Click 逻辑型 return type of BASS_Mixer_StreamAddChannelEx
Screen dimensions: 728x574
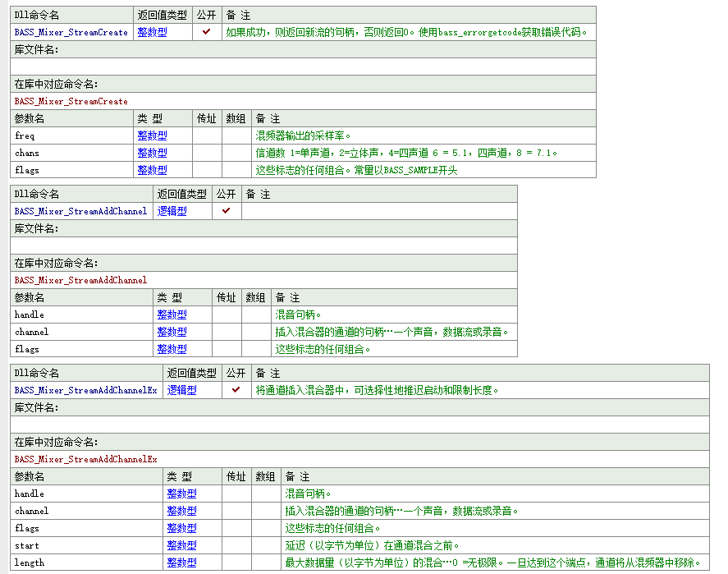pyautogui.click(x=182, y=390)
